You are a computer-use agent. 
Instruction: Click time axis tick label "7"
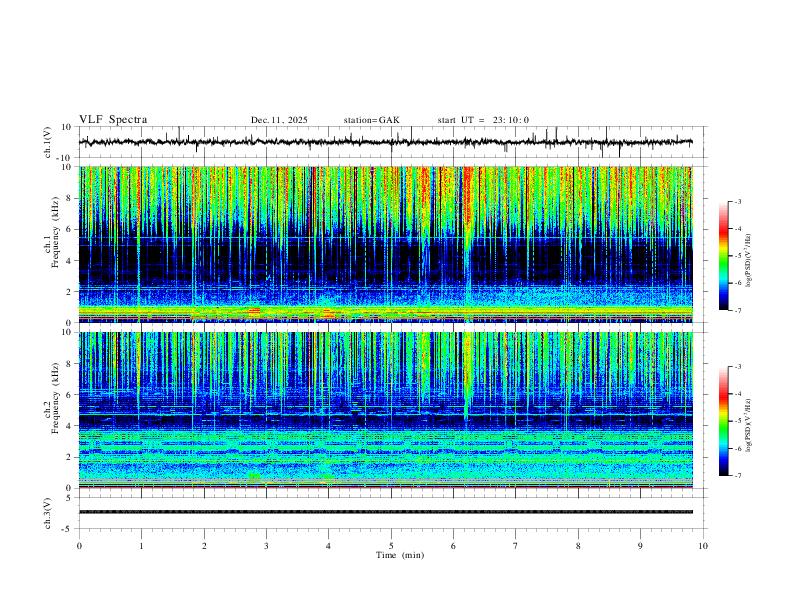516,546
